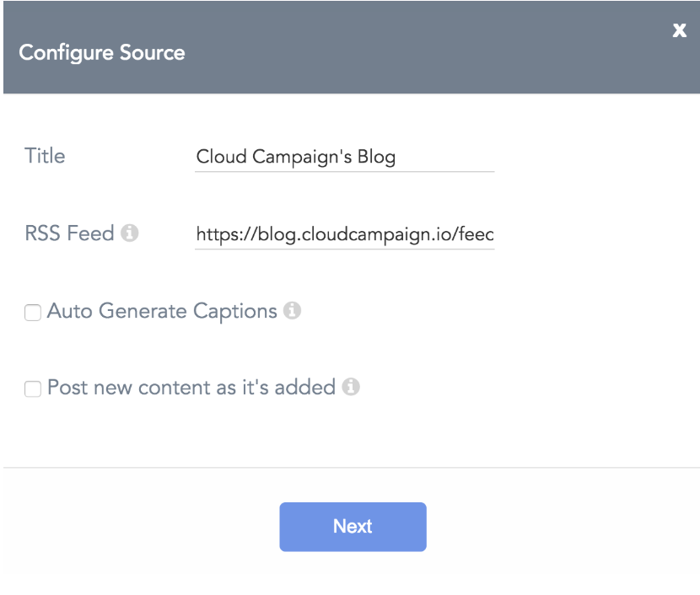Open info icon next to Post new content
The image size is (700, 595).
(x=351, y=387)
